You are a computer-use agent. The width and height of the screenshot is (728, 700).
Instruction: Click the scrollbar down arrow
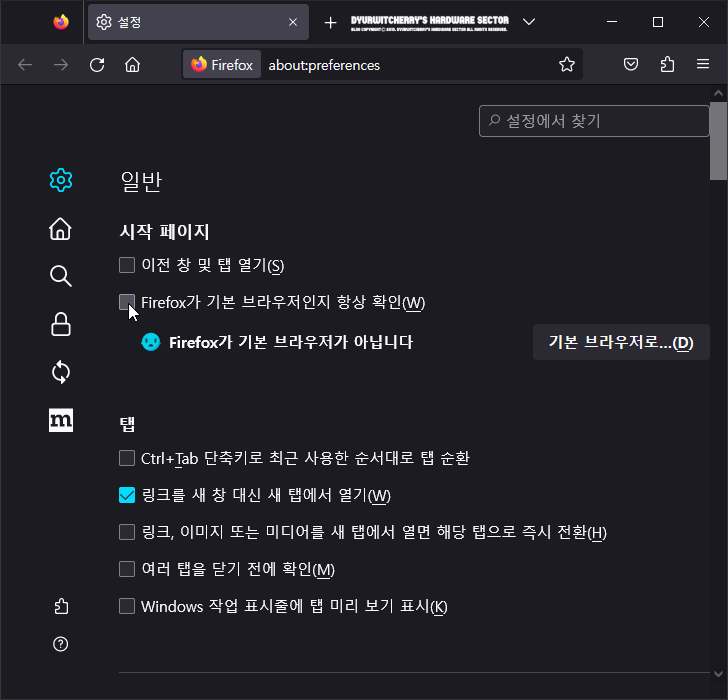click(x=718, y=674)
